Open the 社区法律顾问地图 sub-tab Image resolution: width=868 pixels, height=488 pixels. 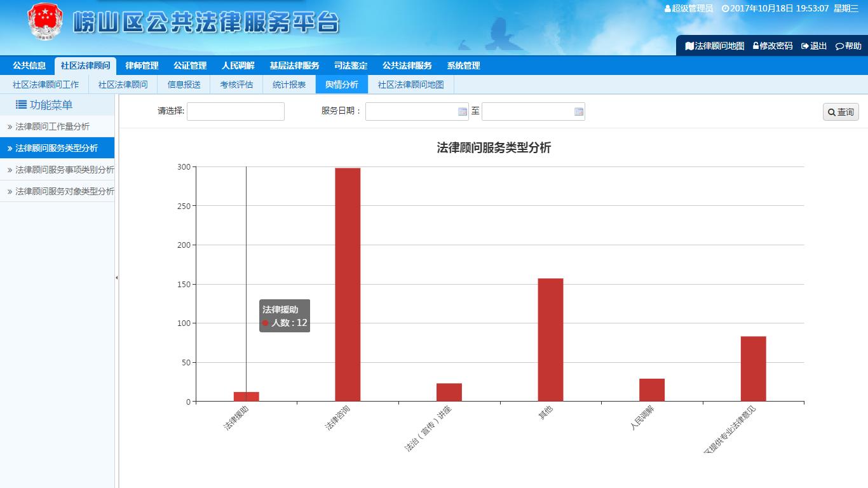tap(410, 85)
